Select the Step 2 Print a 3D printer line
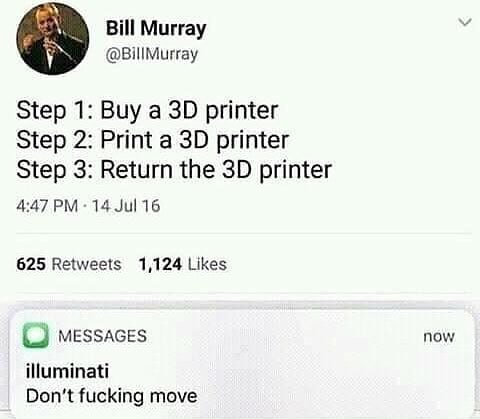This screenshot has height=419, width=480. (x=152, y=140)
